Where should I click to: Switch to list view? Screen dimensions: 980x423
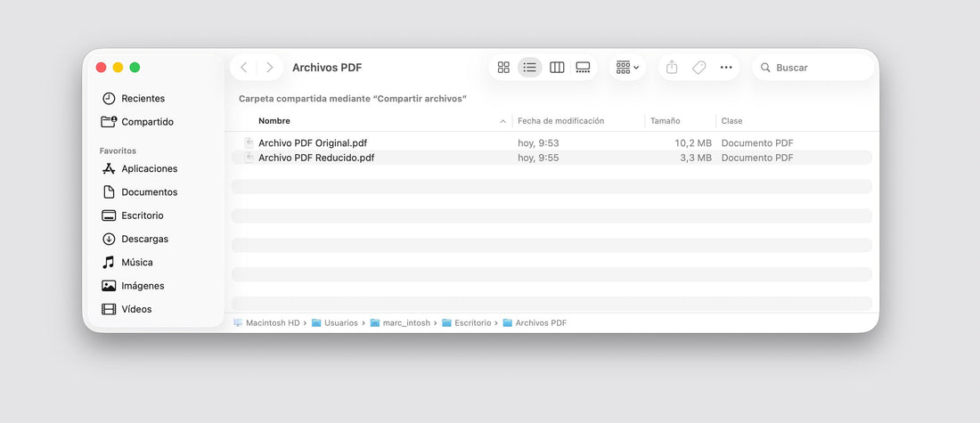click(530, 68)
